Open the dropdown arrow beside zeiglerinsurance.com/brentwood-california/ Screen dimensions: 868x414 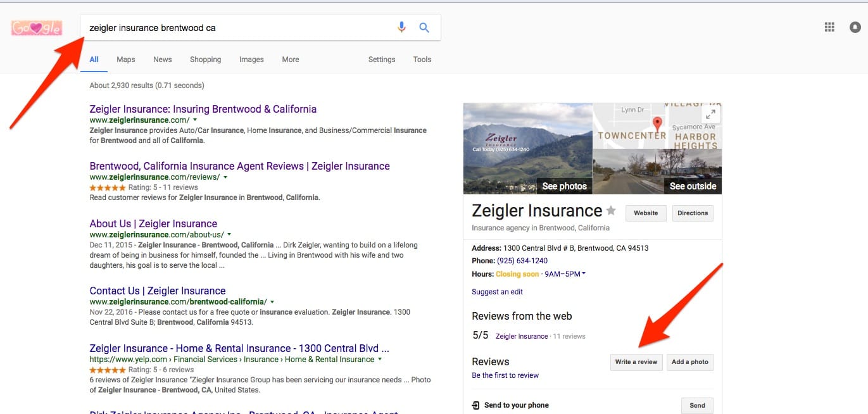click(272, 302)
